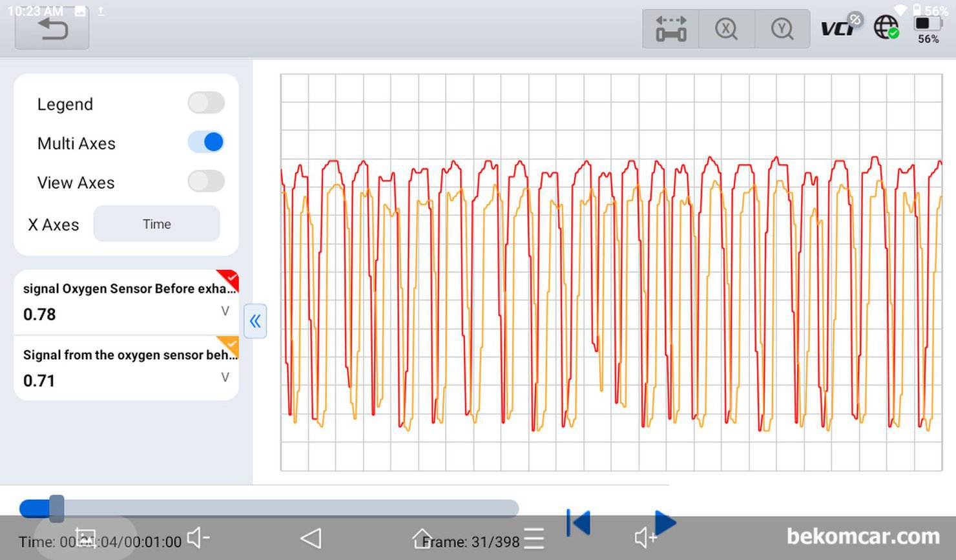Move the playback progress slider handle
Viewport: 956px width, 560px height.
pos(57,508)
